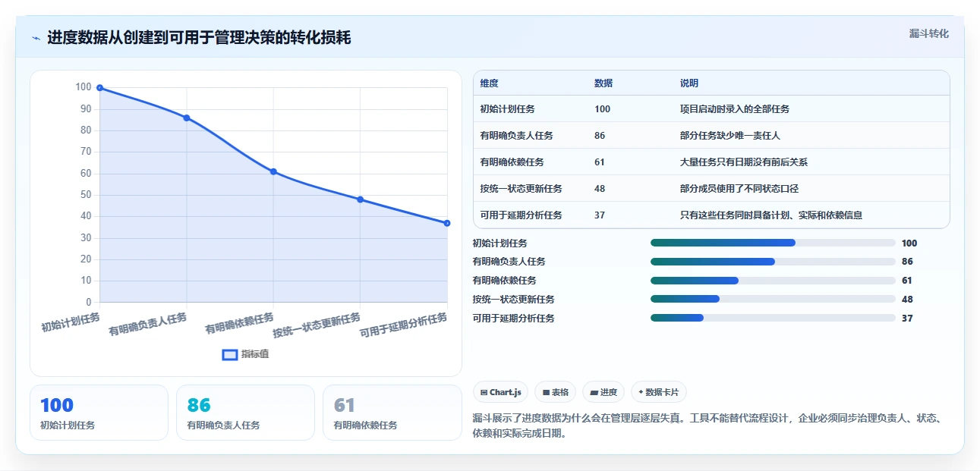Click the 按统一状态更新任务 chart point at 48

click(360, 199)
